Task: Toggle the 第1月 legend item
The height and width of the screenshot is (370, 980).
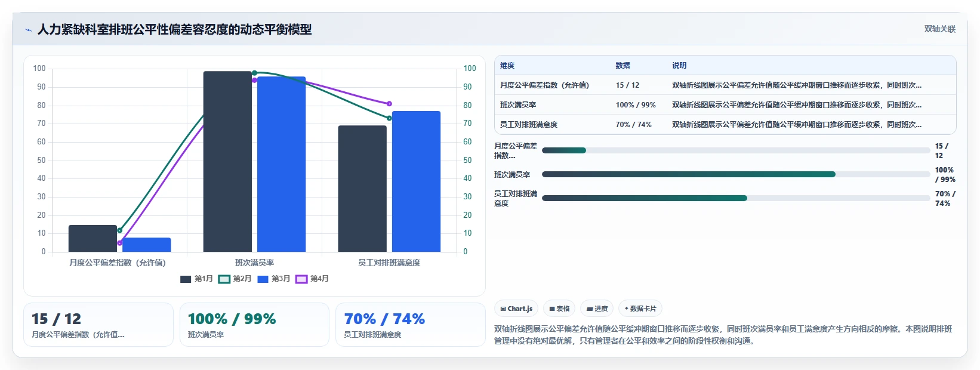Action: [196, 279]
